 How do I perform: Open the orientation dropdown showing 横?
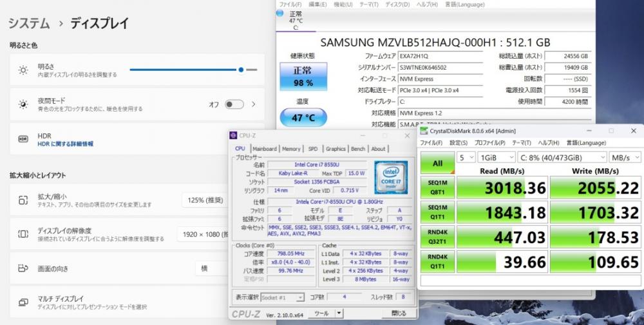211,268
